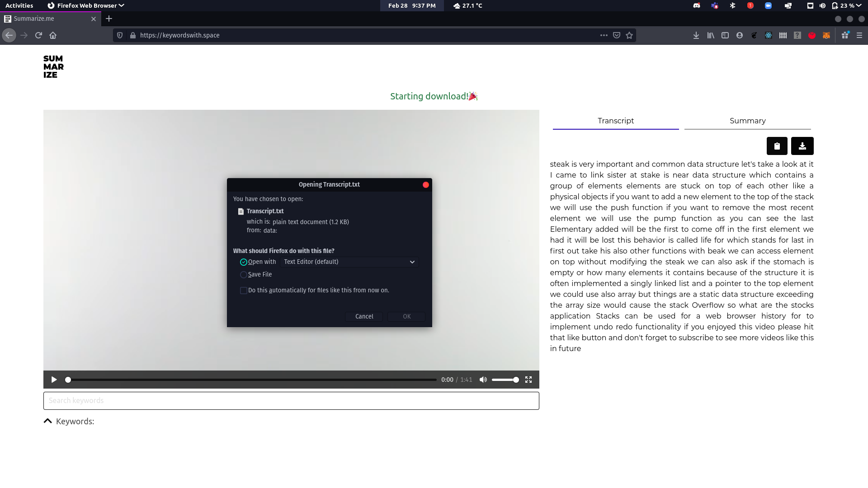Image resolution: width=868 pixels, height=488 pixels.
Task: Adjust the video volume slider
Action: (x=505, y=380)
